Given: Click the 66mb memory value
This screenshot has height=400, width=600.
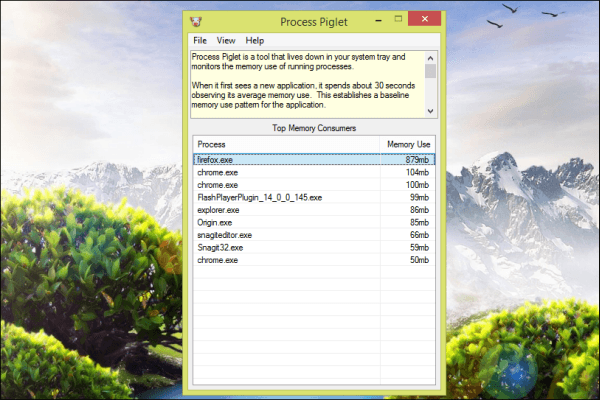Looking at the screenshot, I should 419,235.
